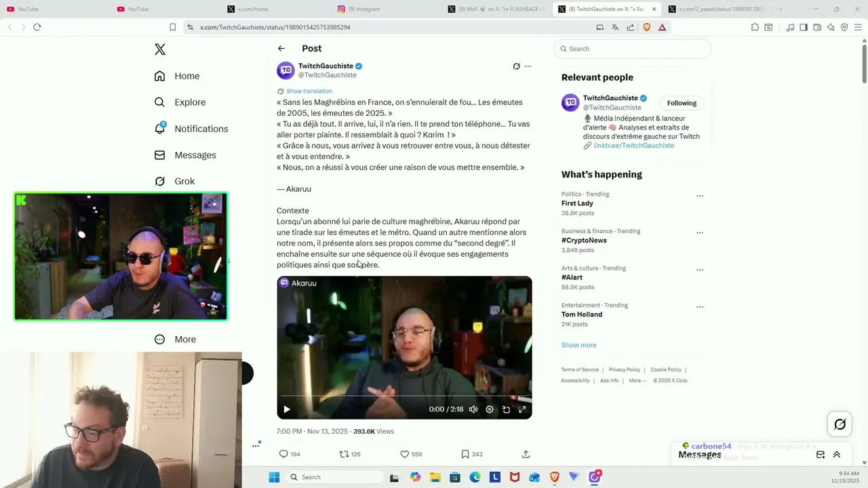Click the Brave Rewards triangle icon
This screenshot has height=488, width=868.
(662, 27)
